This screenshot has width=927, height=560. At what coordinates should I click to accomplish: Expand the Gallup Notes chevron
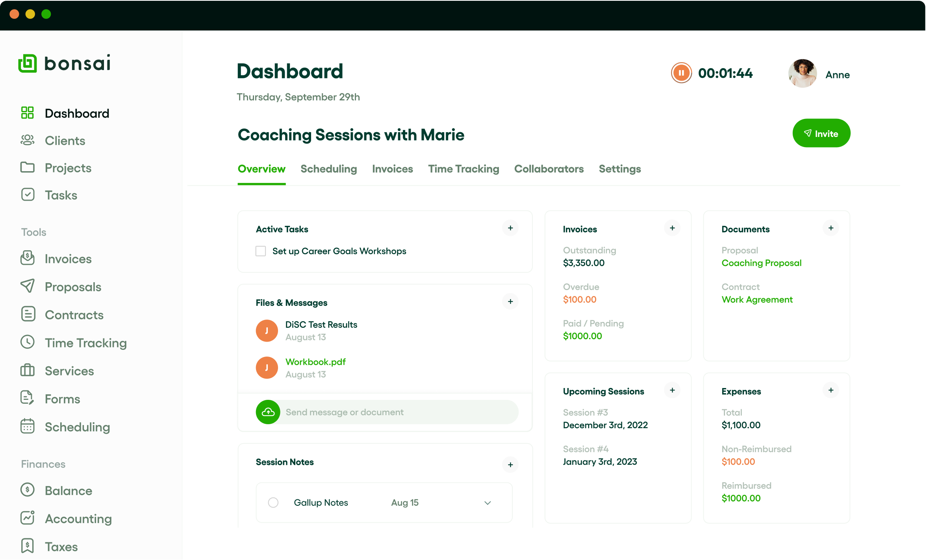[488, 503]
